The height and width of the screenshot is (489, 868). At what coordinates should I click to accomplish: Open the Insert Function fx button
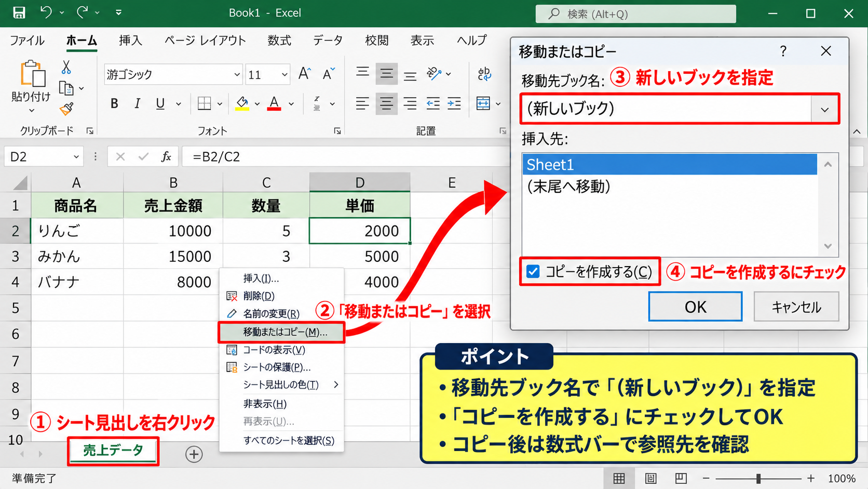[166, 156]
